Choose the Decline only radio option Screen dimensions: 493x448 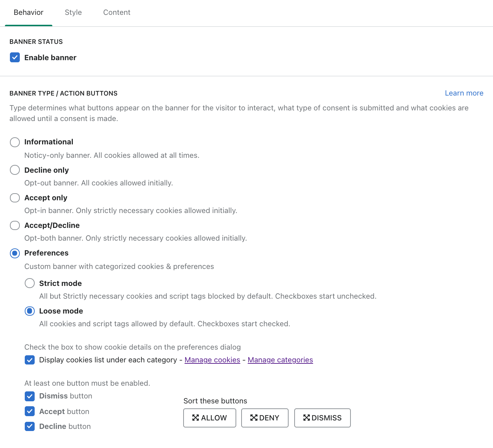15,170
